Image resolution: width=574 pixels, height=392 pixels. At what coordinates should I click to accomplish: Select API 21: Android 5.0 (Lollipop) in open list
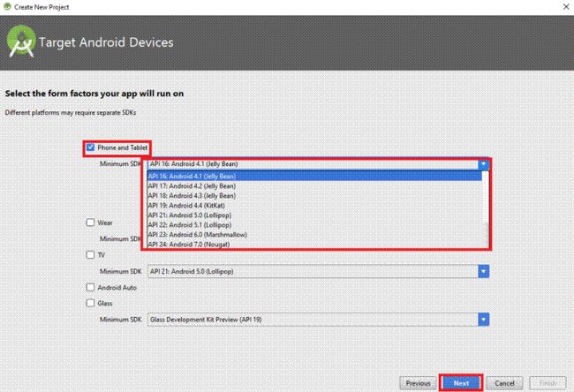[x=314, y=215]
